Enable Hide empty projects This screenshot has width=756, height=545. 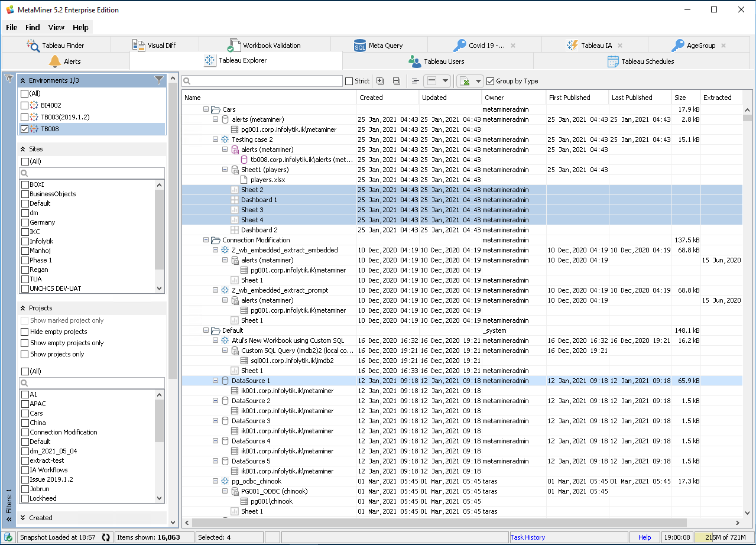[x=25, y=332]
